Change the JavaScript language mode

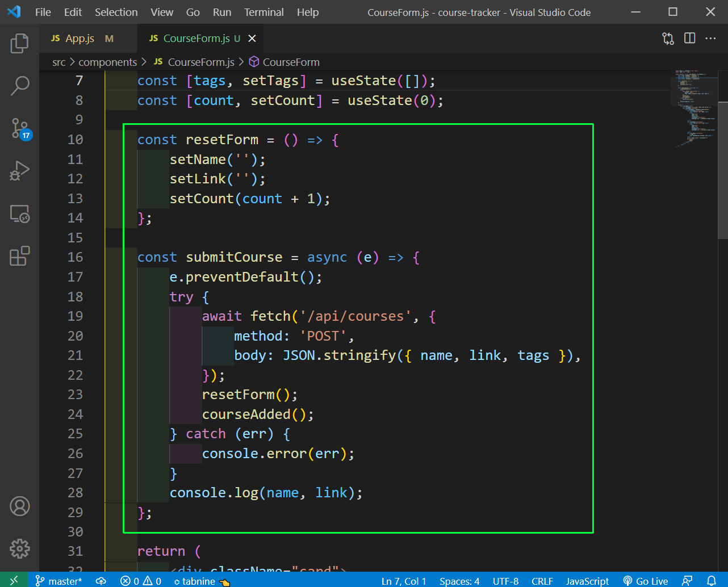pos(587,581)
